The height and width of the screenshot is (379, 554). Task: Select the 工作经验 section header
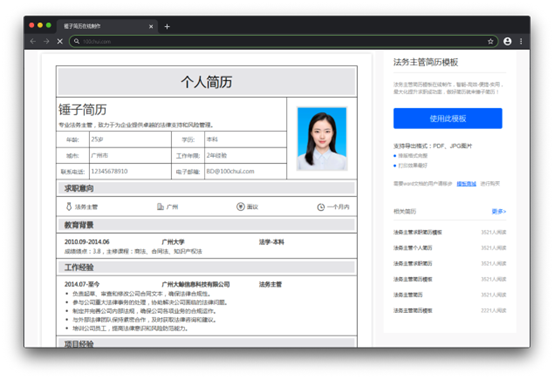coord(207,267)
